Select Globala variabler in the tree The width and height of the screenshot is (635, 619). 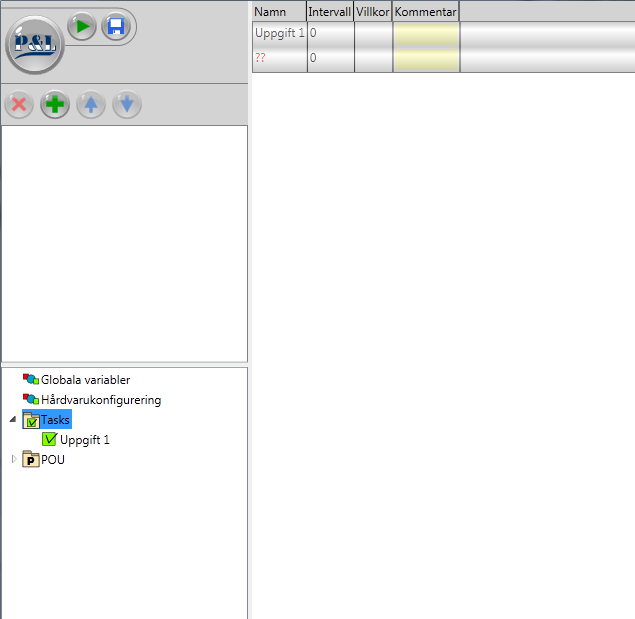click(x=85, y=380)
